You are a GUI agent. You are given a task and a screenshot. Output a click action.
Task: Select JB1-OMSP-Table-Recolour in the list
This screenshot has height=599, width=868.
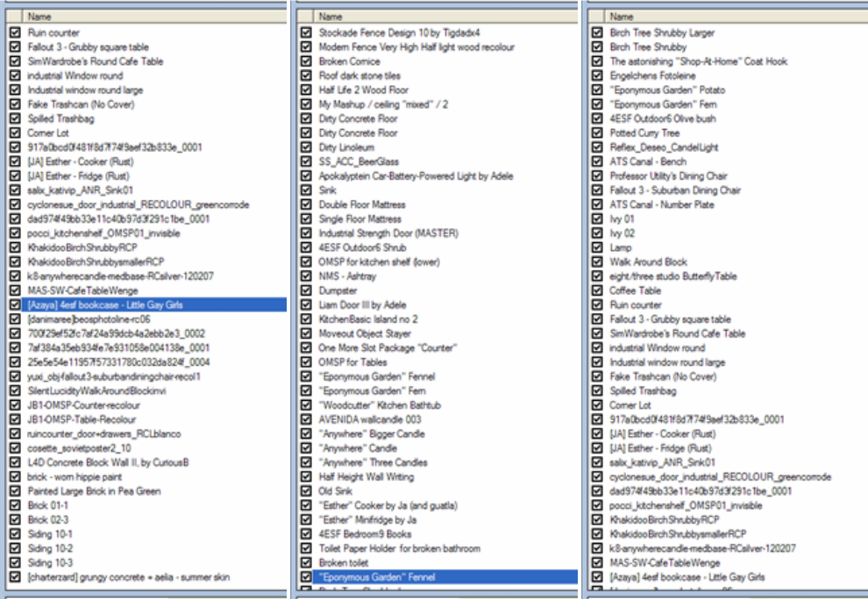point(82,419)
